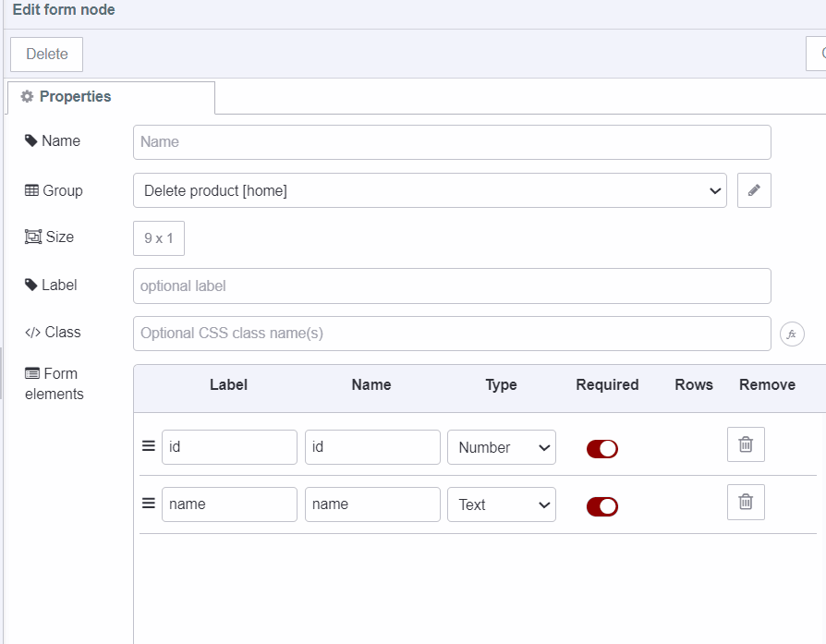This screenshot has width=826, height=644.
Task: Click the drag handle for the id row
Action: 148,444
